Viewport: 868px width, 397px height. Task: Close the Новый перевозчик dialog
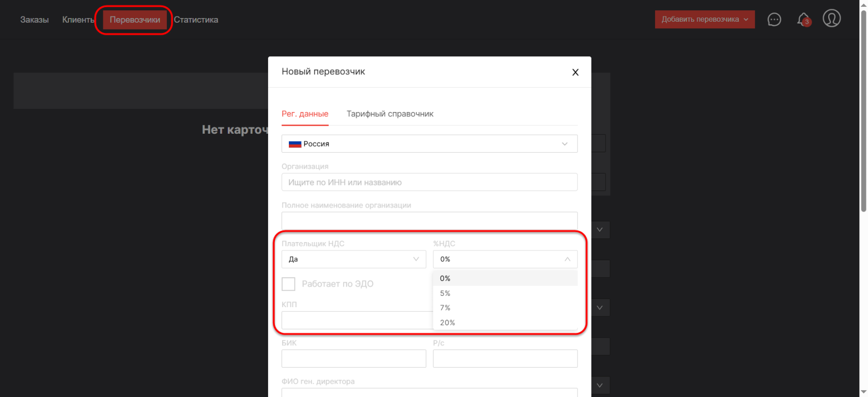(575, 72)
